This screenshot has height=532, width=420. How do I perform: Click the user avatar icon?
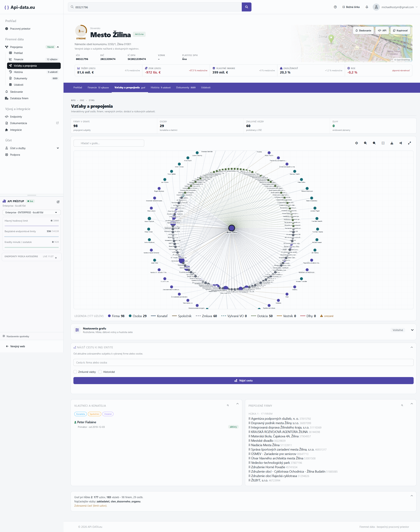coord(376,7)
